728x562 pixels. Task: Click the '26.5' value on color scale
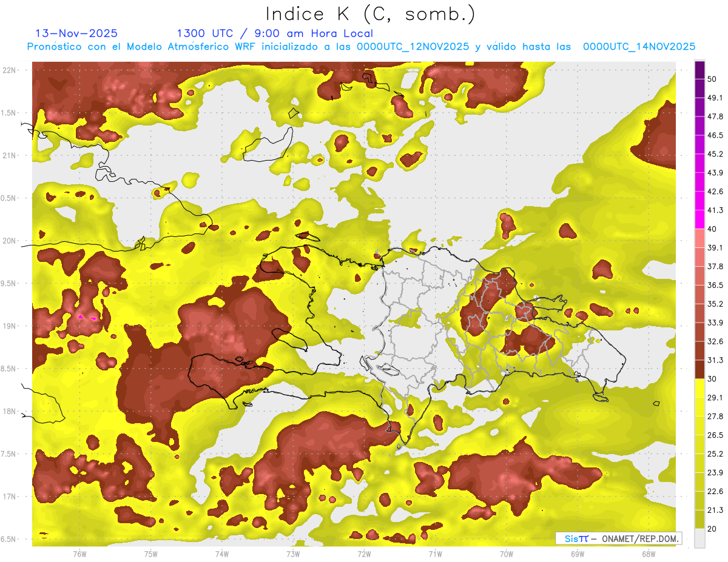(x=715, y=435)
